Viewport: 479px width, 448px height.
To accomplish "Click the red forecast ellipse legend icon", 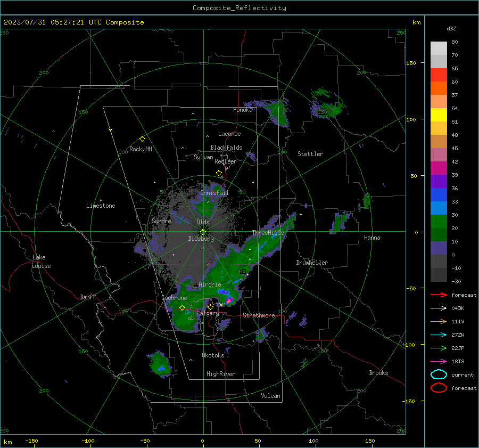I will [439, 388].
